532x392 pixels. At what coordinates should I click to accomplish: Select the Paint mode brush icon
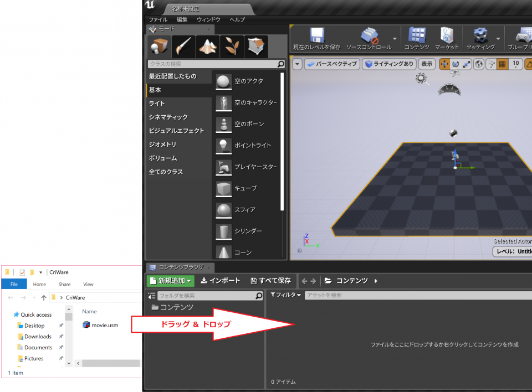point(183,46)
